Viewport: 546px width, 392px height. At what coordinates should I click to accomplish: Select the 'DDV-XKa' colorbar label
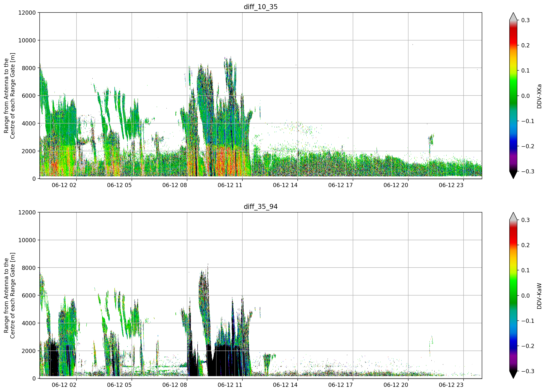pos(539,96)
